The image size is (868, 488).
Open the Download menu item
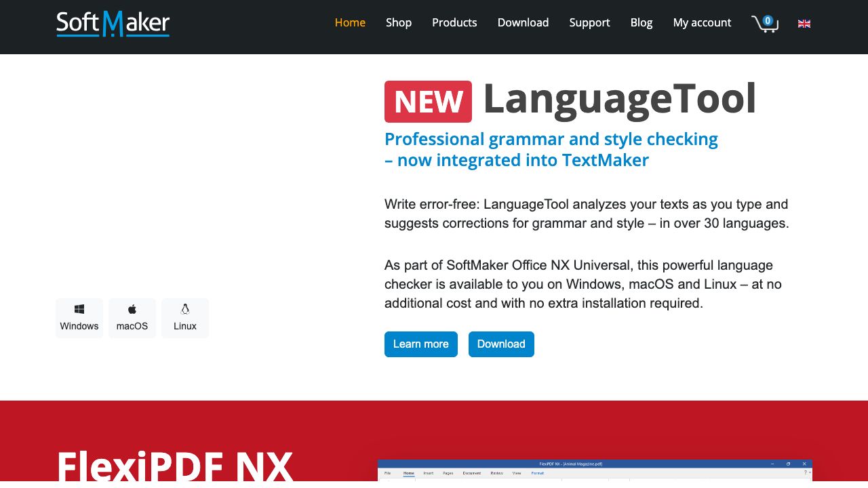(523, 22)
